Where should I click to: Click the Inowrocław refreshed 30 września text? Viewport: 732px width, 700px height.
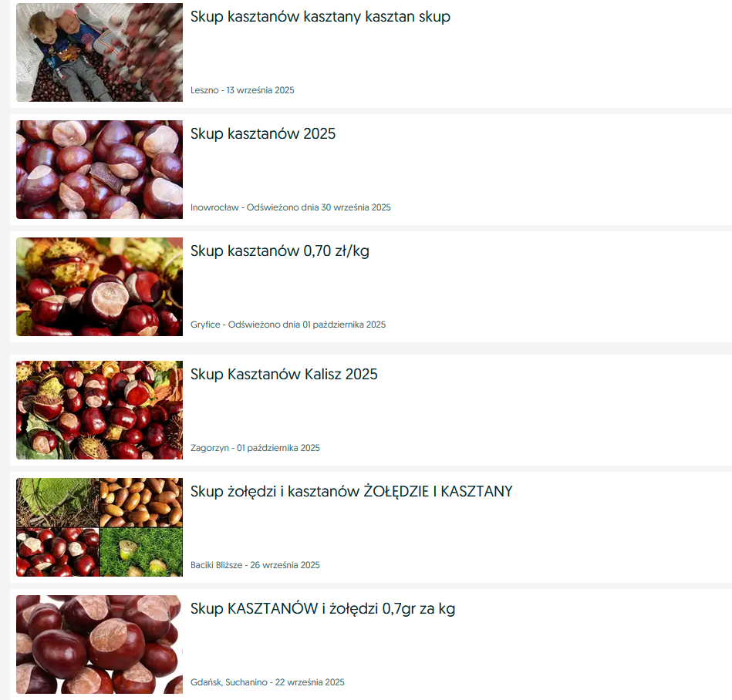[x=290, y=207]
